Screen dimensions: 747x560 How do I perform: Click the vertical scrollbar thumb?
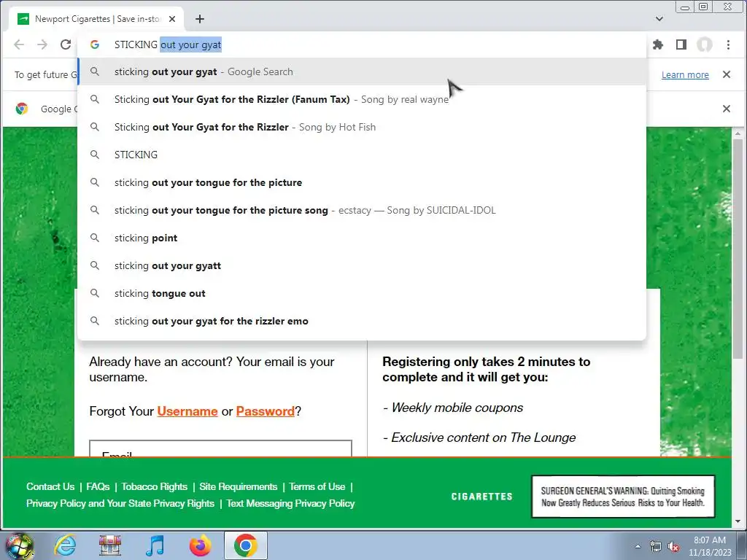[738, 249]
